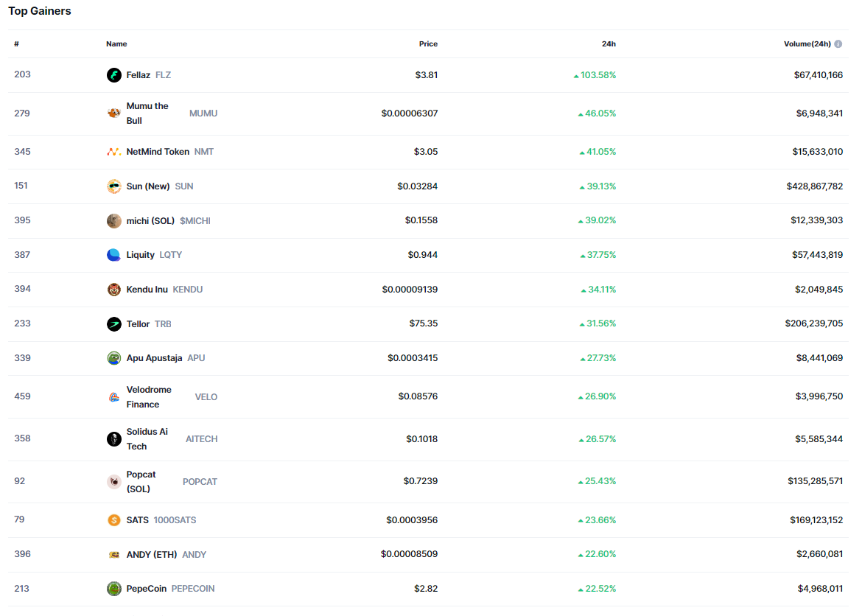The width and height of the screenshot is (862, 616).
Task: Click the Liquity coin logo icon
Action: pos(113,255)
